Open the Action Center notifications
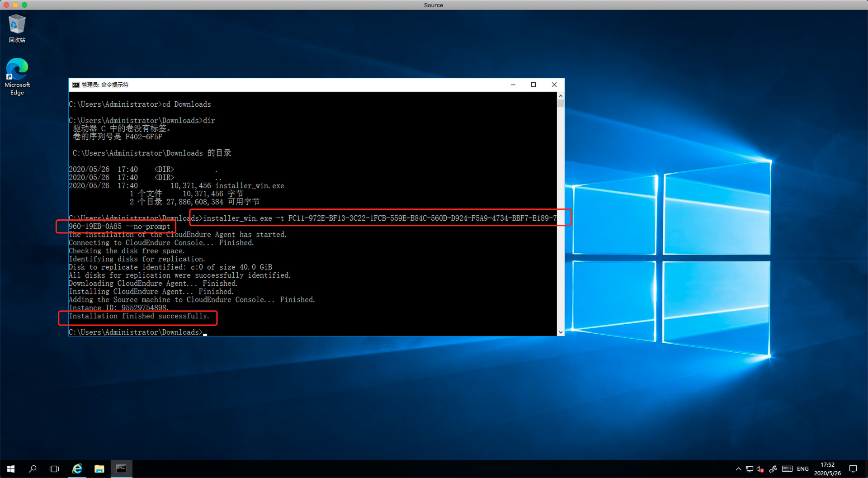Image resolution: width=868 pixels, height=478 pixels. [853, 469]
